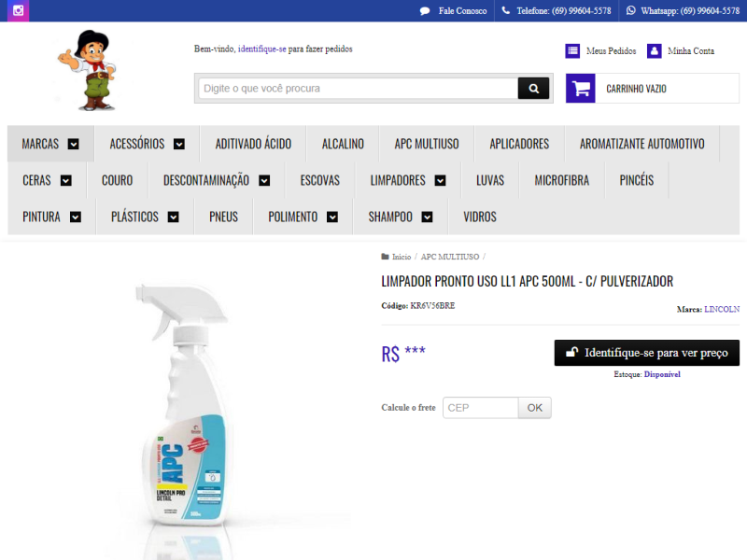Open the Instagram icon link
This screenshot has width=747, height=560.
pos(18,10)
